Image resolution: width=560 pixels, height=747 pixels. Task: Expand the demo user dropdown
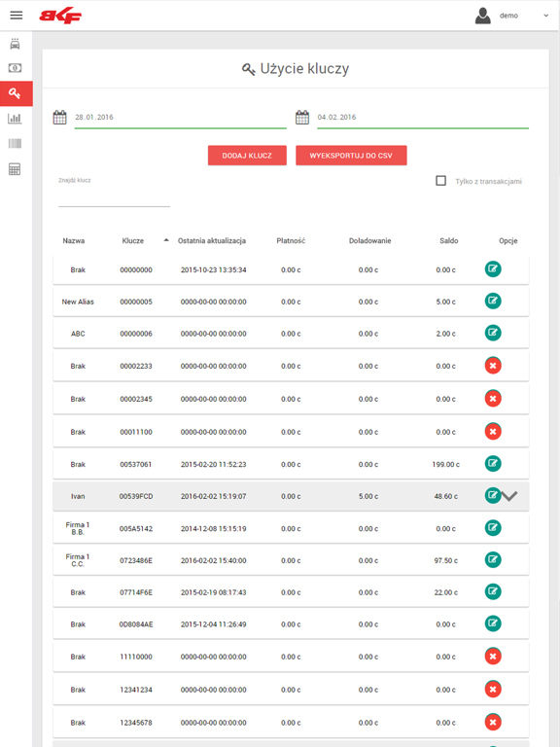point(545,16)
